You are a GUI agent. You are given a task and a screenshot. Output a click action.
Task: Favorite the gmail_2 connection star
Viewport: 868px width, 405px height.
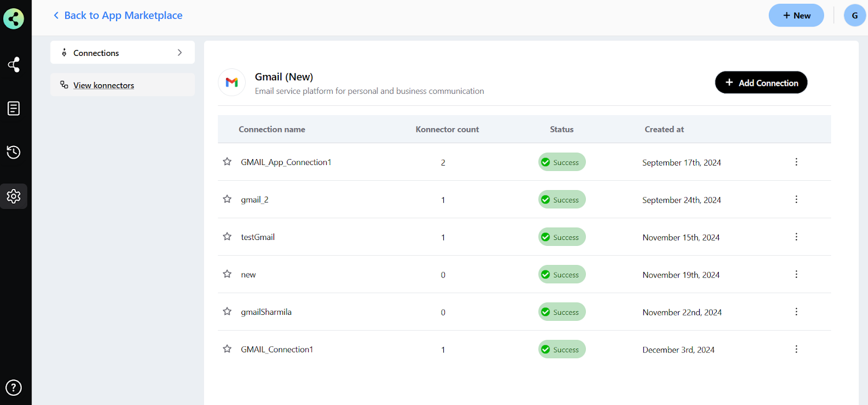coord(227,199)
